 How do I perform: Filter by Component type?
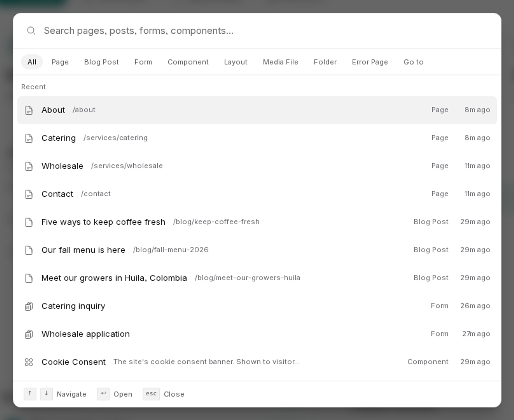188,62
